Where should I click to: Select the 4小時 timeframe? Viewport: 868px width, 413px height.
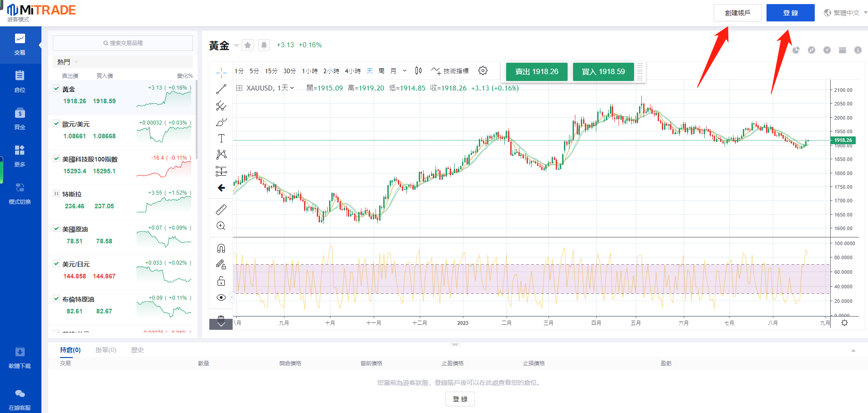pos(353,71)
